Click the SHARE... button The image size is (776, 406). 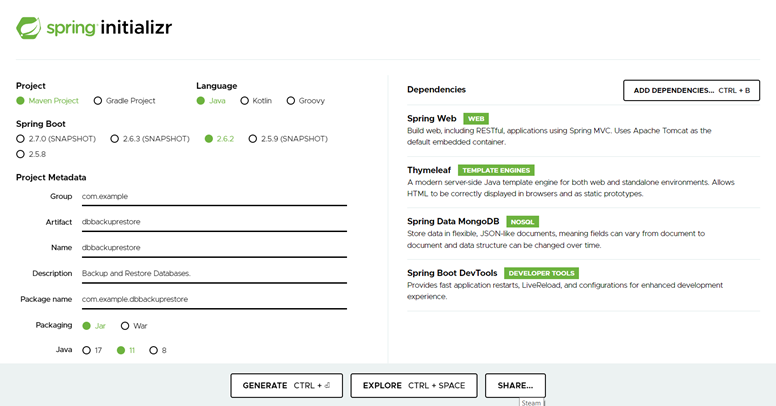515,386
